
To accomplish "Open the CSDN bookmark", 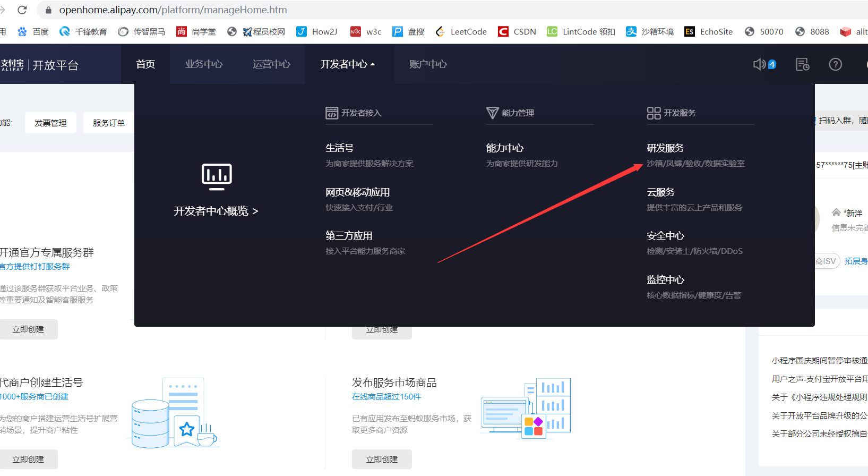I will [x=517, y=32].
